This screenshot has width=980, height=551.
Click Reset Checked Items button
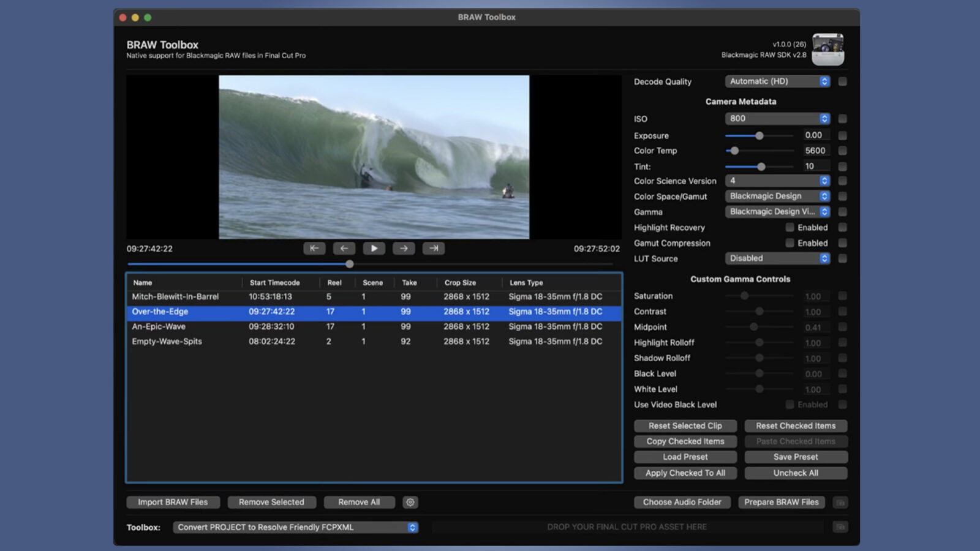click(x=796, y=425)
